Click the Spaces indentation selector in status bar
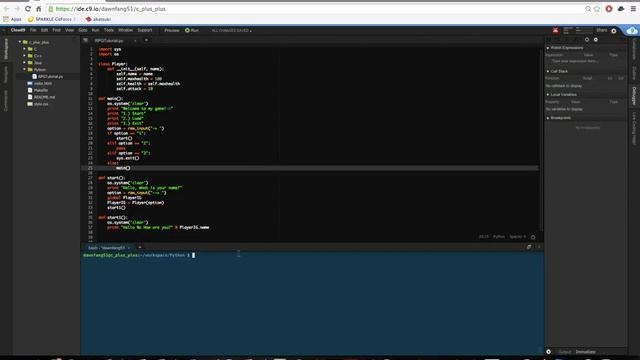This screenshot has height=360, width=640. click(518, 237)
